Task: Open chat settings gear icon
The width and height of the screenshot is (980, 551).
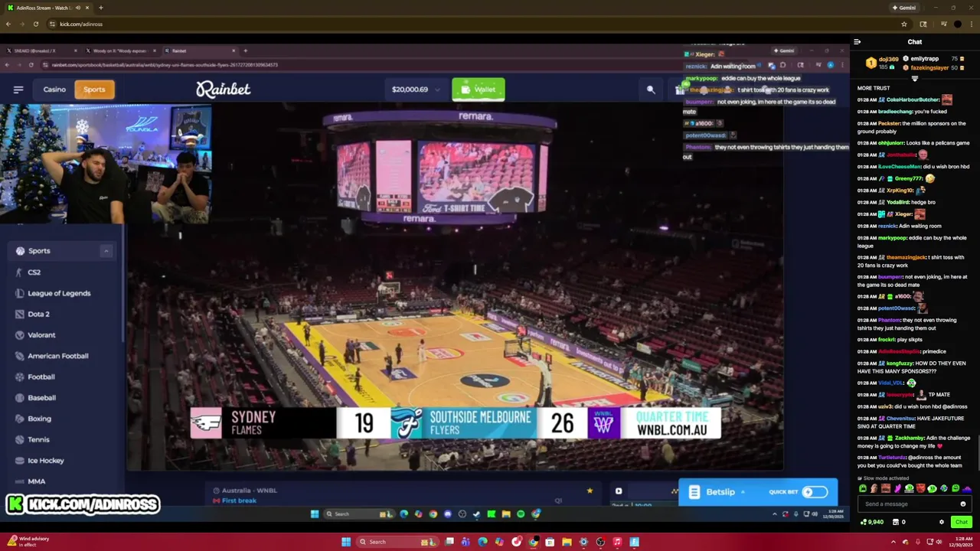Action: click(942, 522)
